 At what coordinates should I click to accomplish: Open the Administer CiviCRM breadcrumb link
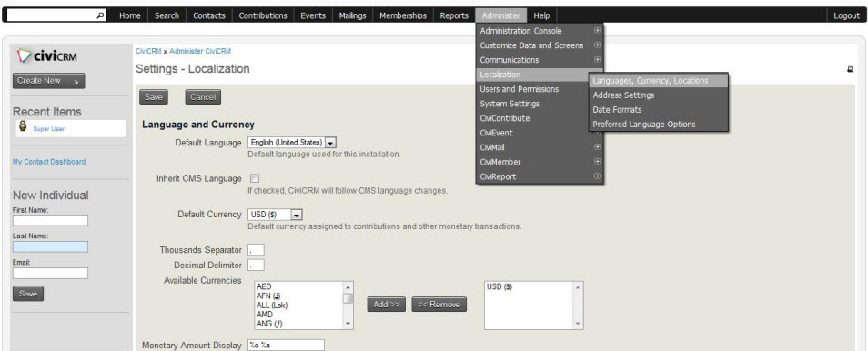200,51
